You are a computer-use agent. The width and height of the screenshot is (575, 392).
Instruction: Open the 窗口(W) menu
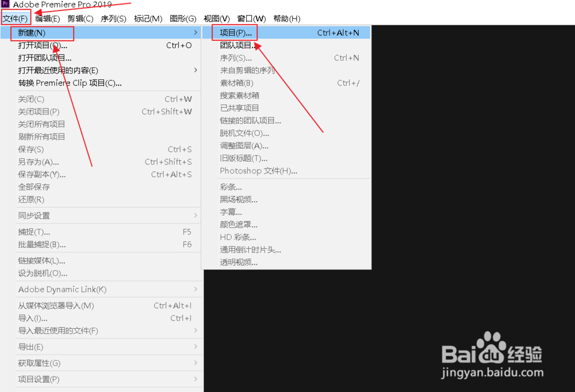pyautogui.click(x=251, y=18)
